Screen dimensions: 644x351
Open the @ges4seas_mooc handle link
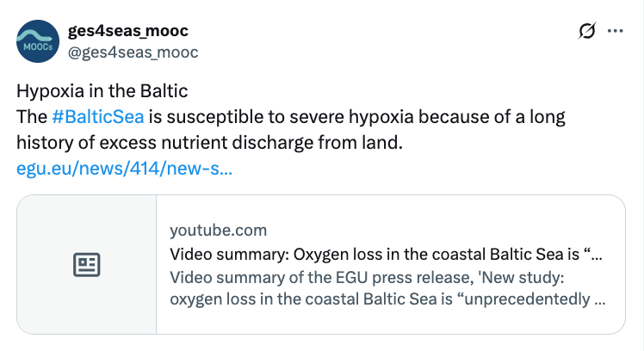[133, 52]
